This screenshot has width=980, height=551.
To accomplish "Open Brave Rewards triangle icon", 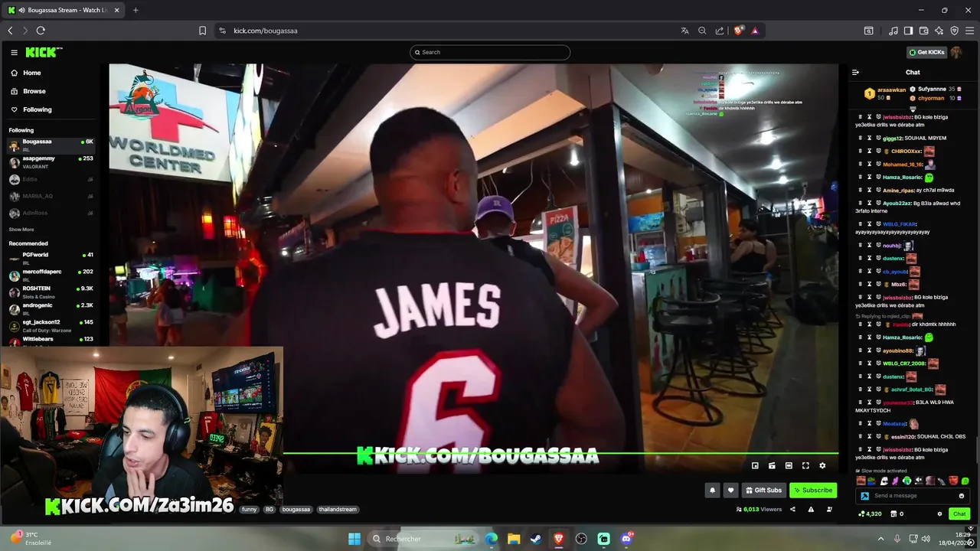I will tap(755, 31).
